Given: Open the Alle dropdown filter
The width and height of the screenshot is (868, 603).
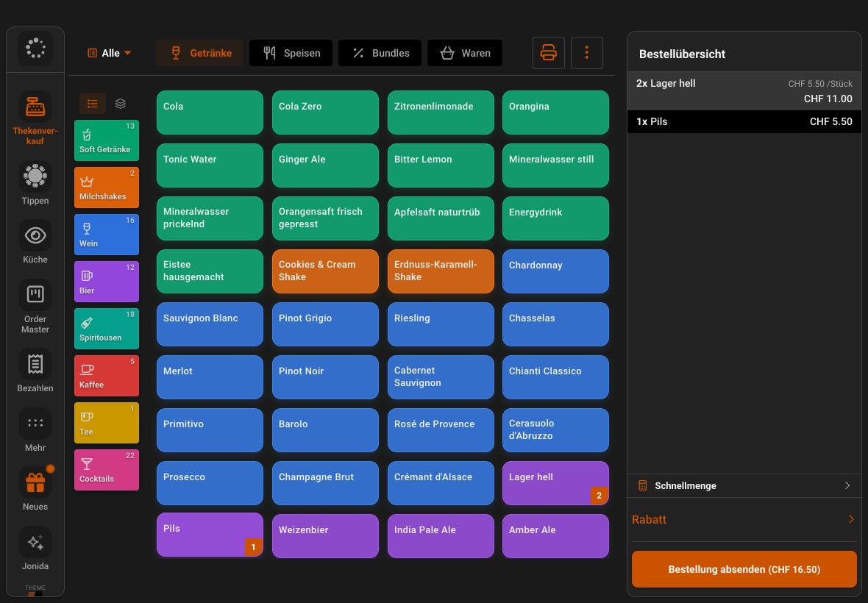Looking at the screenshot, I should point(109,53).
